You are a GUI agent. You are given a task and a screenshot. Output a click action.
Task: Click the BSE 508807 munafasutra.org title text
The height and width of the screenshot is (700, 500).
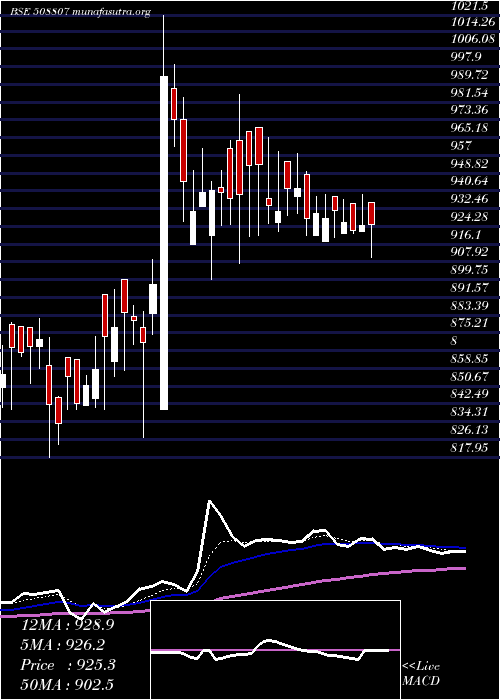[80, 12]
